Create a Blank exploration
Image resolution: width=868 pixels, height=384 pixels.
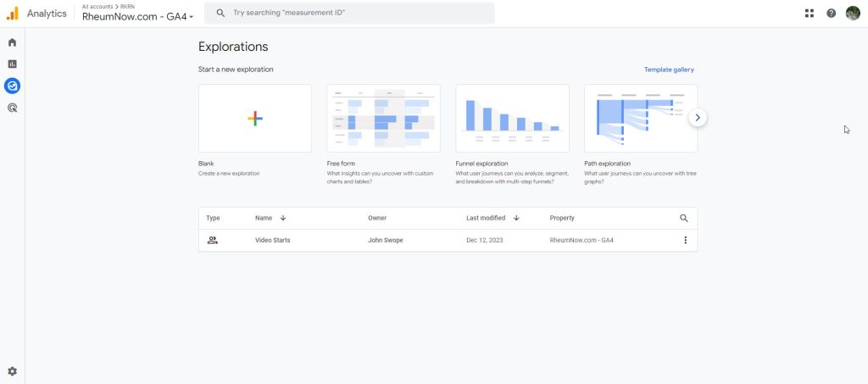(x=255, y=119)
